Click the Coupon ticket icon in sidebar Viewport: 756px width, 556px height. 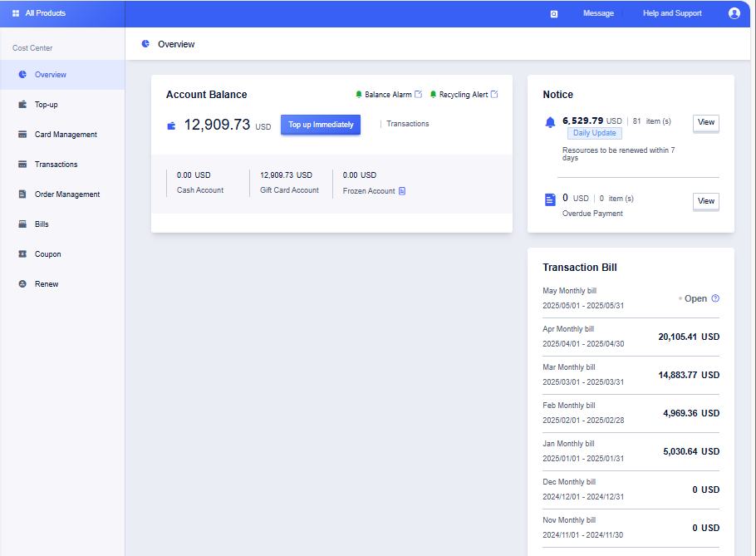(22, 253)
